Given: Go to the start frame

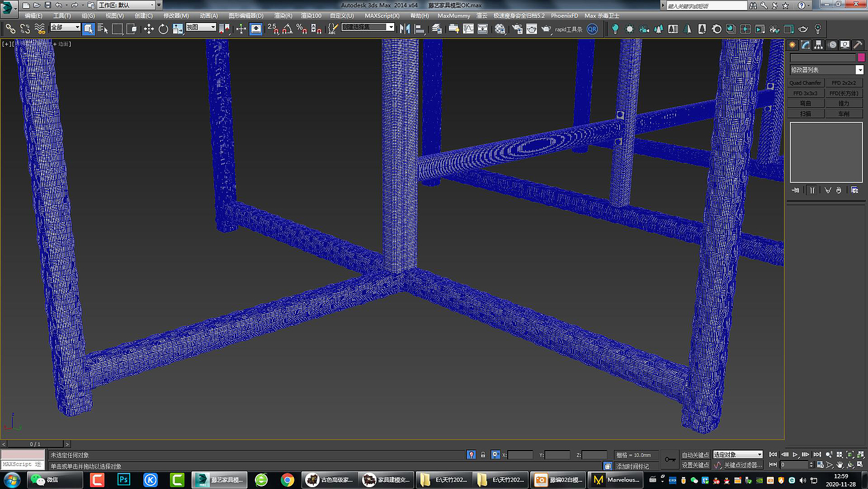Looking at the screenshot, I should [x=774, y=455].
